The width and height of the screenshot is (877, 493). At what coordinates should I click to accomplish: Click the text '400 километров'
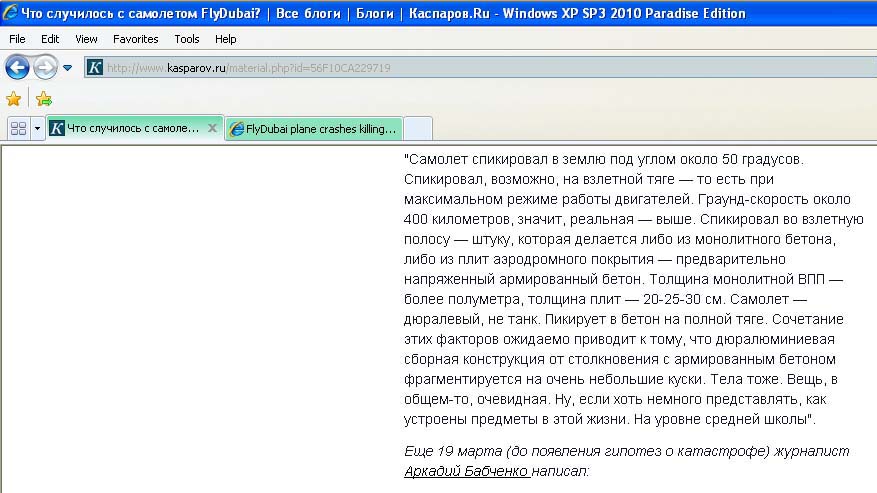tap(456, 219)
